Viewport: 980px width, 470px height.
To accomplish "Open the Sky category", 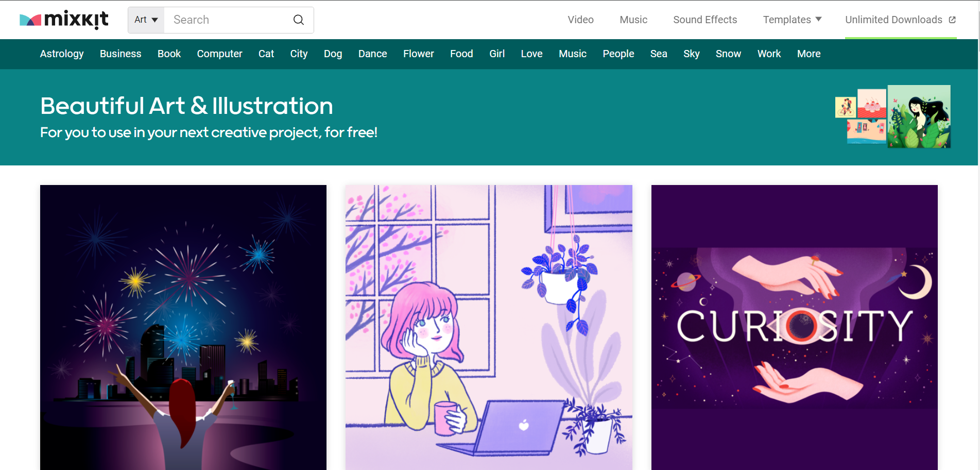I will click(x=691, y=54).
